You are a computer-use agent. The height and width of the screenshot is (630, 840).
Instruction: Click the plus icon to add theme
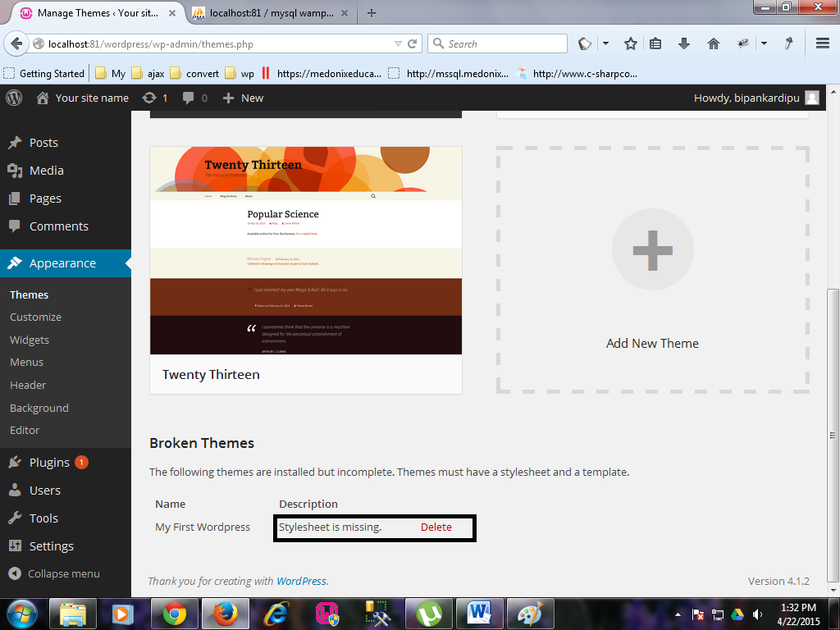tap(652, 249)
